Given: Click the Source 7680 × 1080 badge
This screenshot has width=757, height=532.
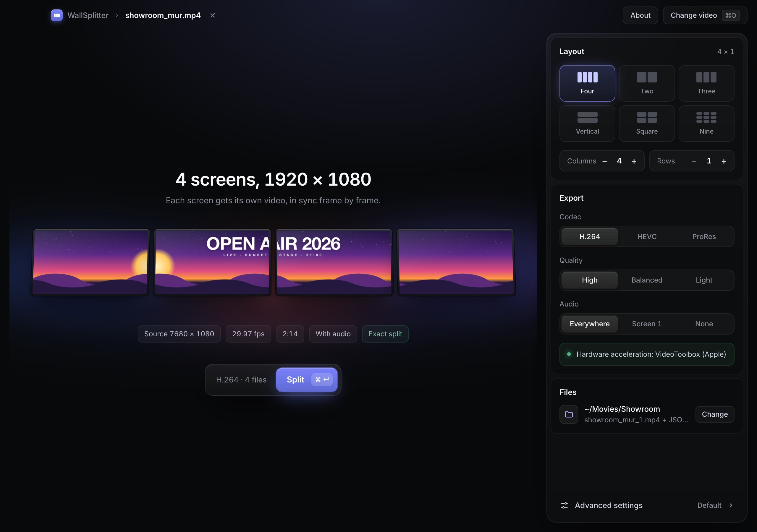Looking at the screenshot, I should [x=179, y=334].
